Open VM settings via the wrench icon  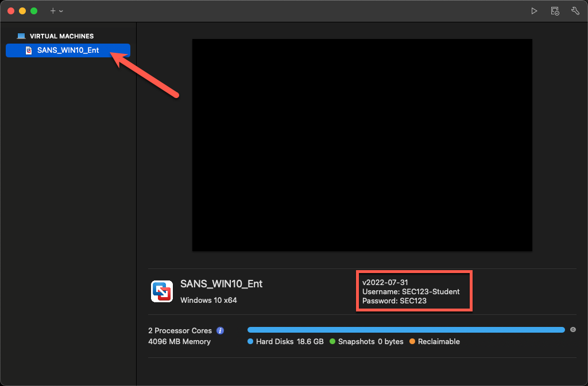575,11
